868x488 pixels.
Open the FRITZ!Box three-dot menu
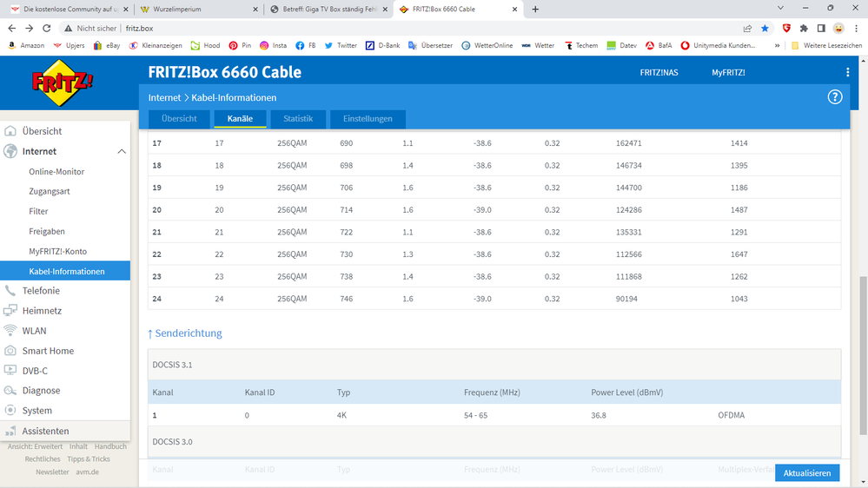pos(848,72)
